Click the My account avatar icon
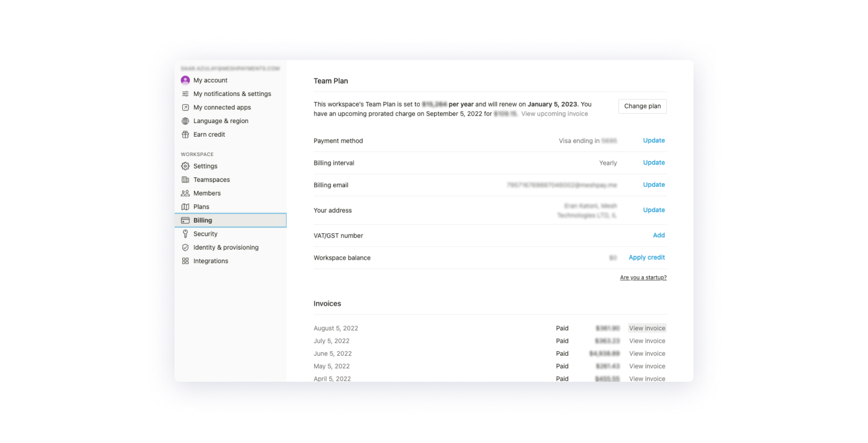 click(185, 80)
